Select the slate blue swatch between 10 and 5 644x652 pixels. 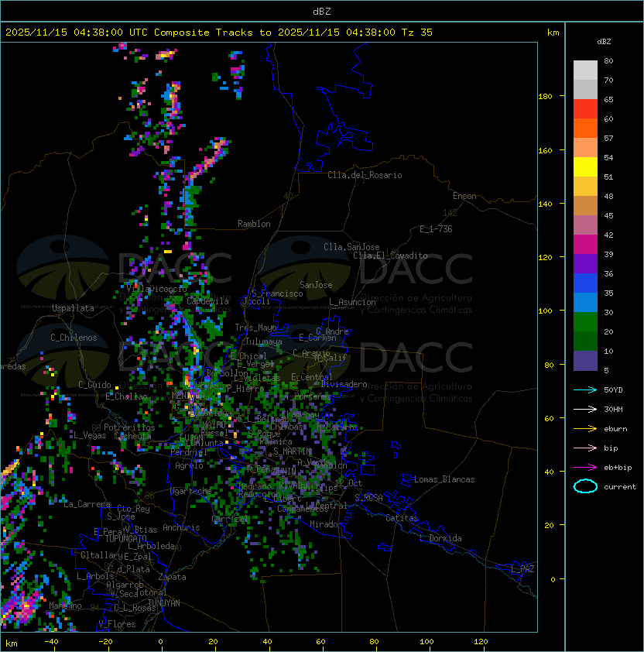pyautogui.click(x=585, y=361)
